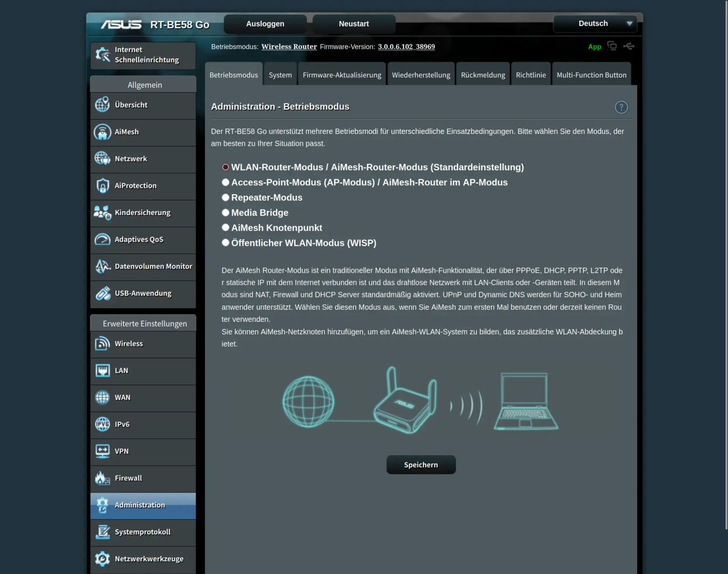
Task: Select Repeater-Modus radio button
Action: click(x=226, y=197)
